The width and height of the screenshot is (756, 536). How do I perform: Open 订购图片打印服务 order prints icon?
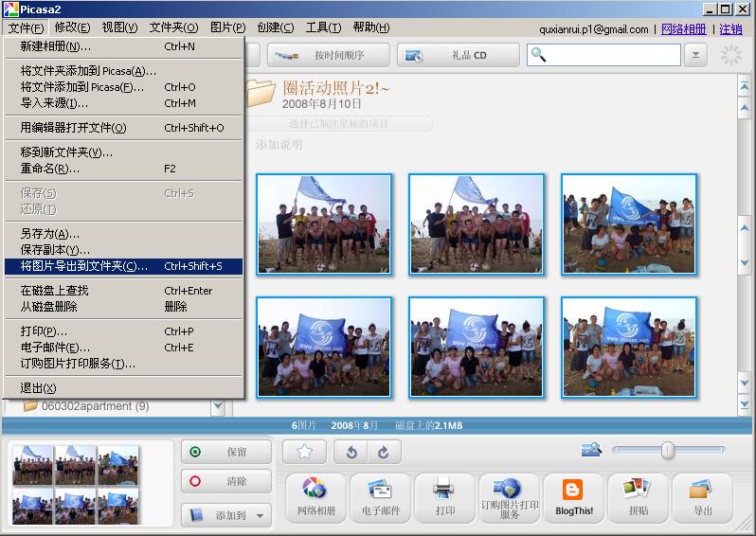pos(509,498)
